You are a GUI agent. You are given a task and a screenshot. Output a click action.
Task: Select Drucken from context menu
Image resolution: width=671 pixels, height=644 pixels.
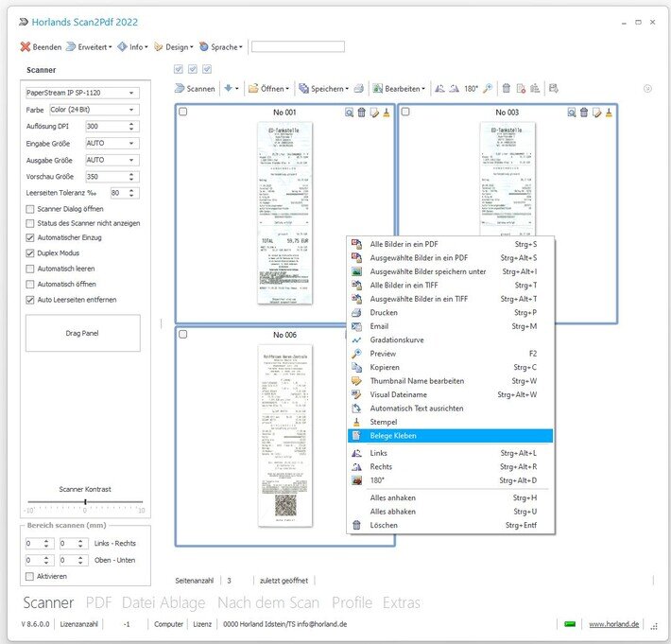[451, 313]
